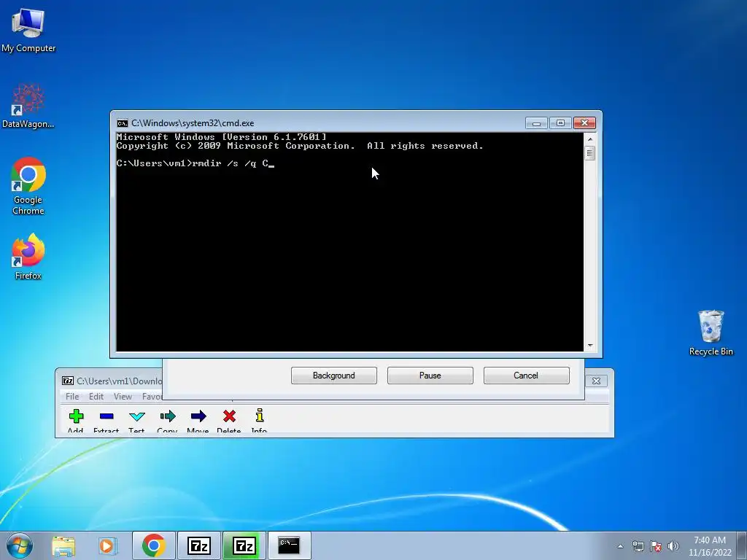Open My Computer desktop icon
Viewport: 747px width, 560px height.
click(x=28, y=29)
